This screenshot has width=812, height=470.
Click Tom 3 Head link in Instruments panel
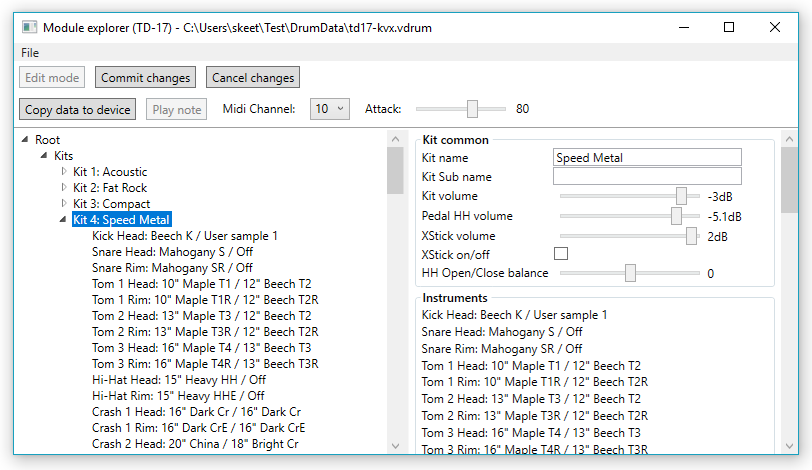531,433
